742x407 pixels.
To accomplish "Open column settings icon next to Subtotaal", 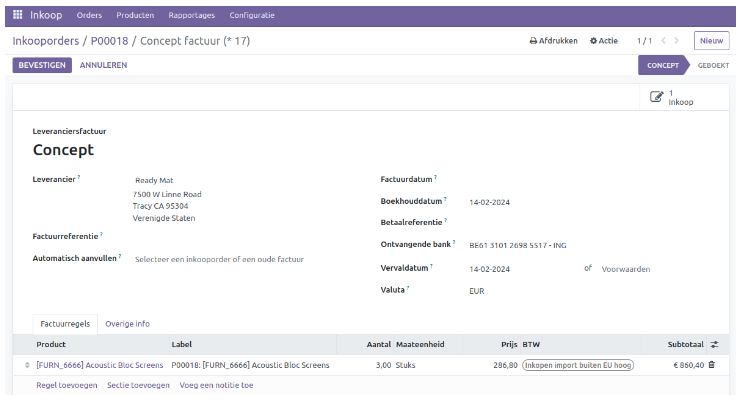I will click(714, 344).
